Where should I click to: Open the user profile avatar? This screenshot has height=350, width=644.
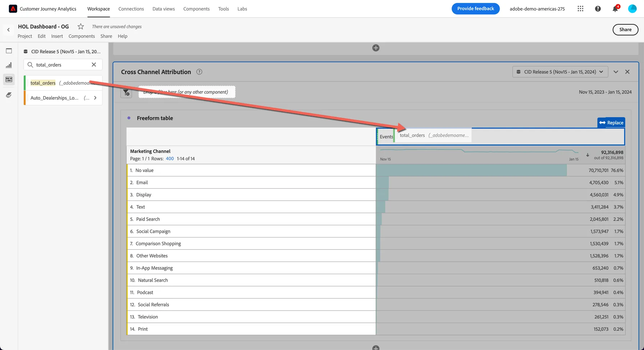coord(632,9)
